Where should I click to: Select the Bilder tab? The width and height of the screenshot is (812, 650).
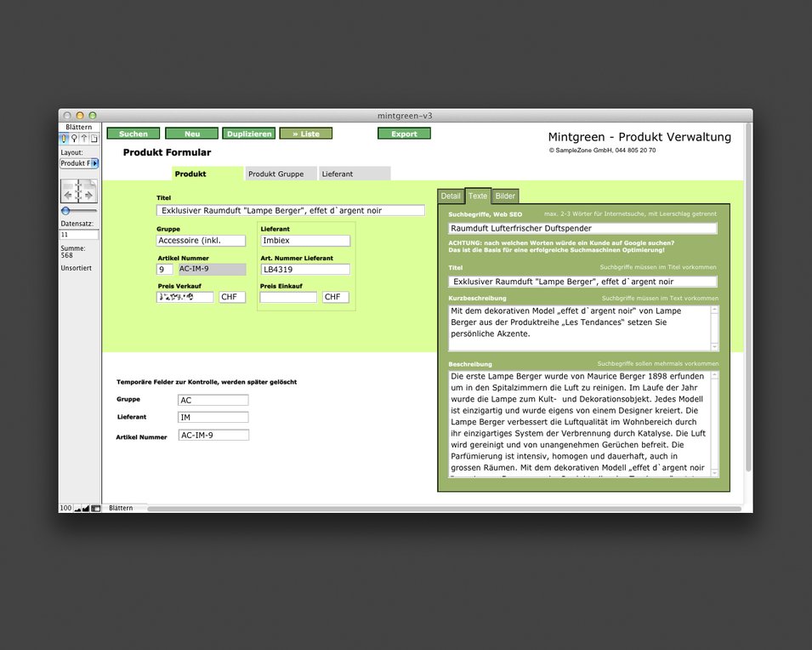point(505,196)
